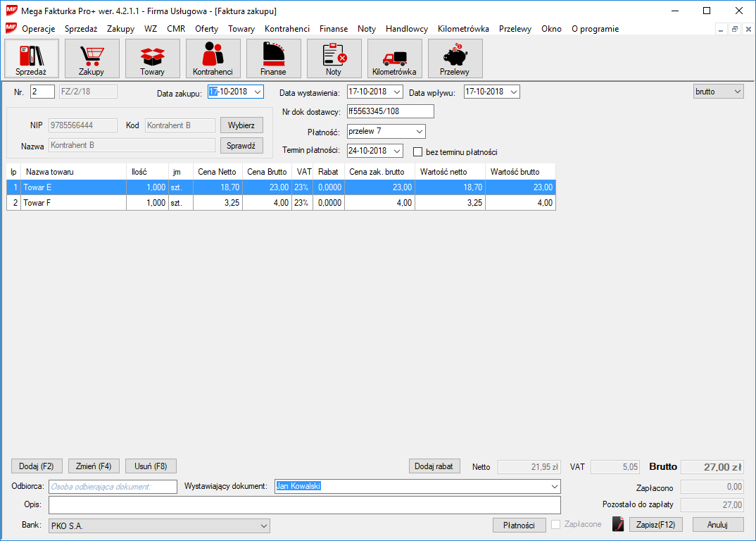Image resolution: width=756 pixels, height=541 pixels.
Task: Open the Handlowcy menu
Action: [406, 29]
